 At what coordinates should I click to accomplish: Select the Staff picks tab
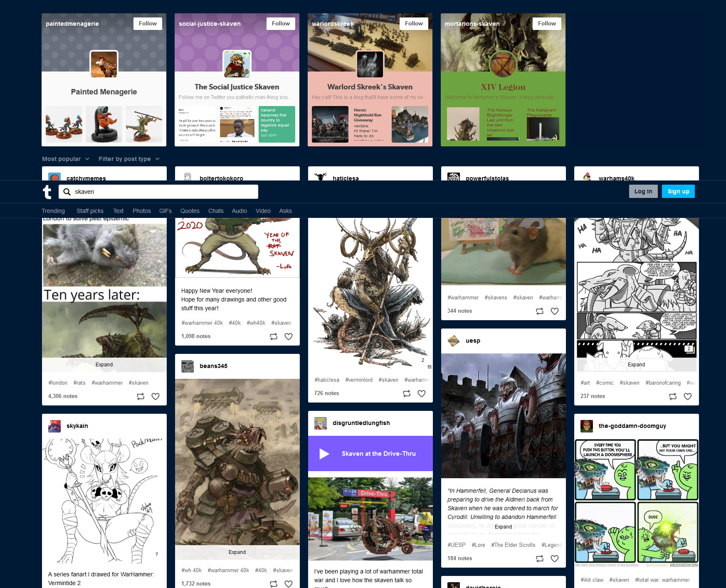pyautogui.click(x=90, y=211)
